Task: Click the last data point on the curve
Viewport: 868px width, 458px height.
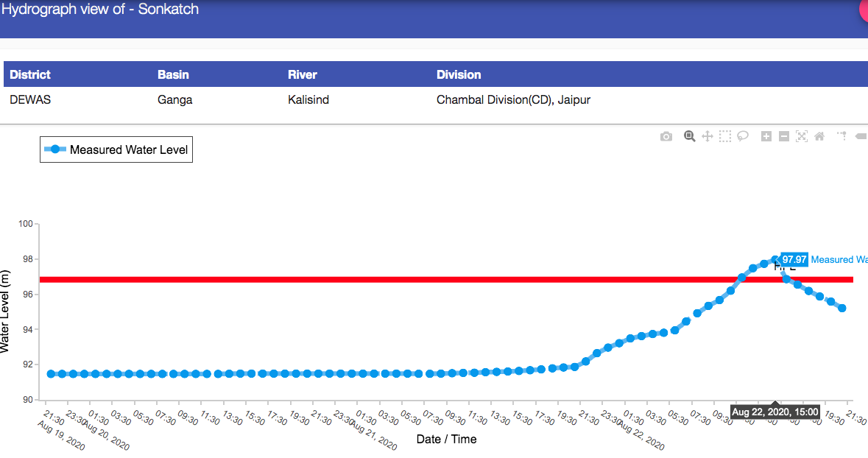Action: [x=842, y=309]
